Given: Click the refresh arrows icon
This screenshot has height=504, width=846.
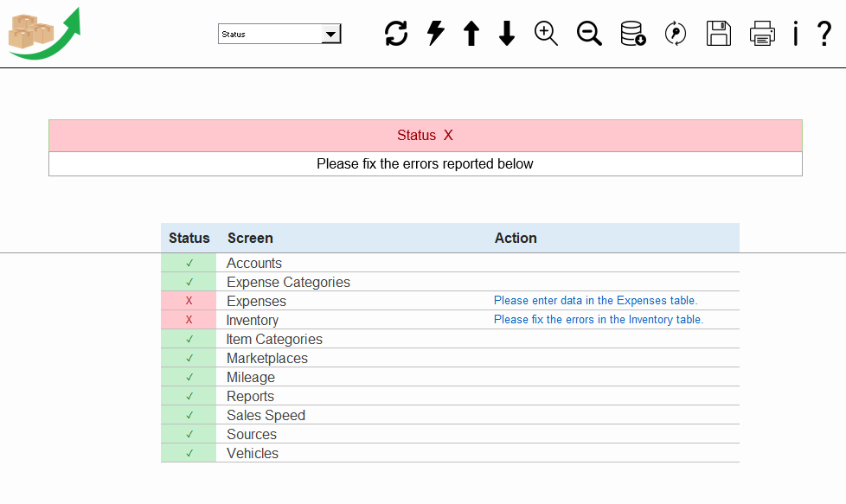Looking at the screenshot, I should point(396,34).
